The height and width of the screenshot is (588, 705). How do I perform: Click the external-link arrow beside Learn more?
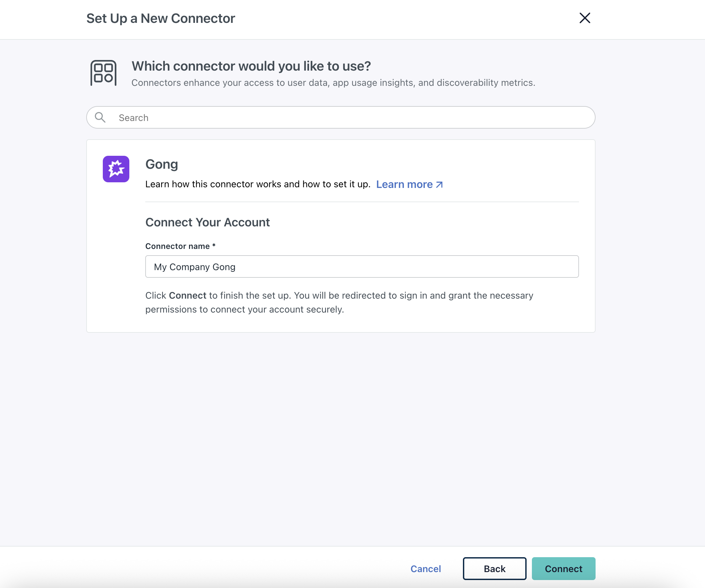[x=439, y=185]
